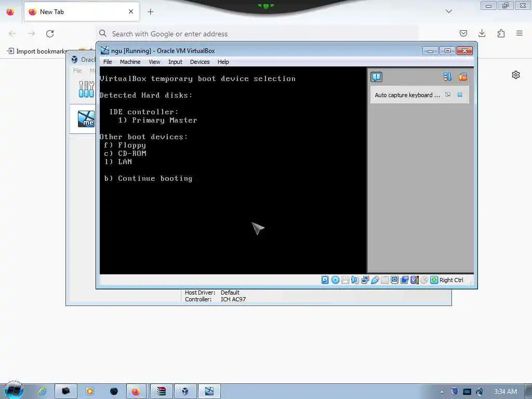Click the notification ordering icon in VM panel
Image resolution: width=532 pixels, height=399 pixels.
[447, 77]
